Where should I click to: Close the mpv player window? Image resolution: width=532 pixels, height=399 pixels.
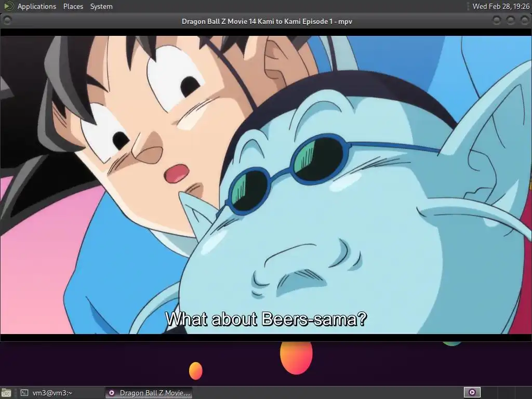[524, 21]
